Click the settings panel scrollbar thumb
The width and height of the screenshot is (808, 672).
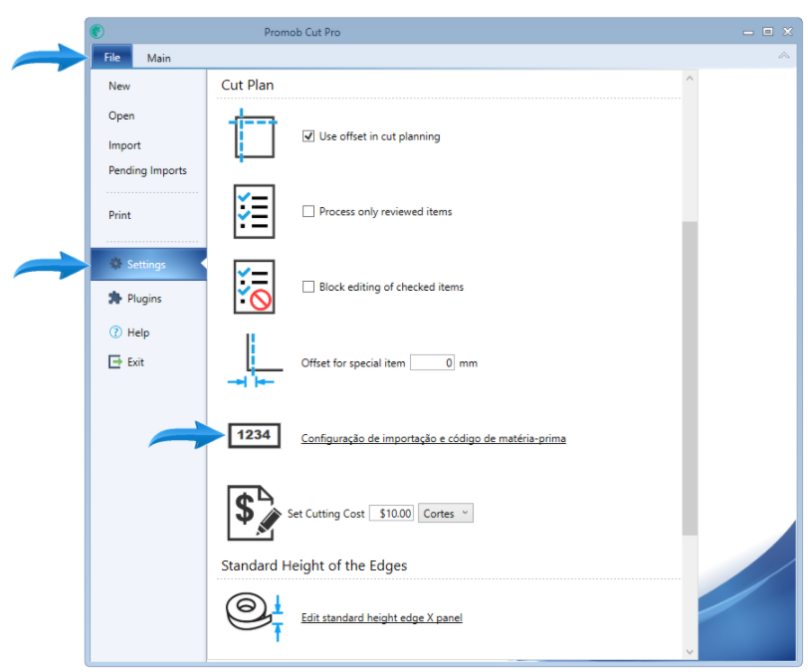click(690, 378)
